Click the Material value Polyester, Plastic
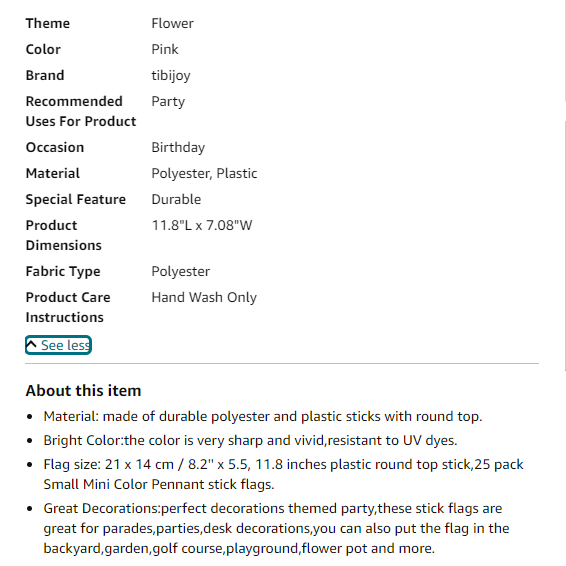The width and height of the screenshot is (566, 566). click(x=204, y=174)
